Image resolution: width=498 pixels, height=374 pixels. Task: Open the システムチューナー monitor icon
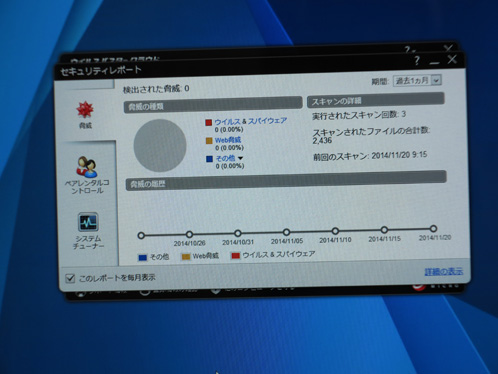88,222
